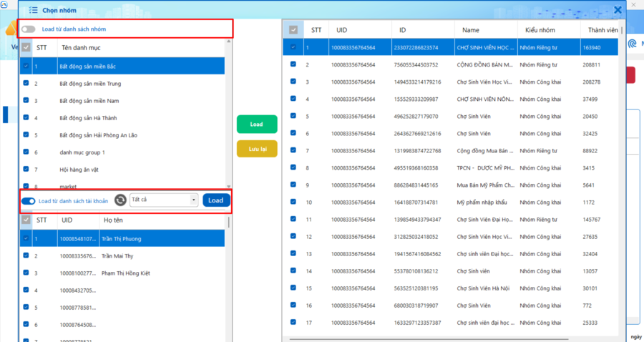Click member count 163940 in row 1

[x=592, y=48]
